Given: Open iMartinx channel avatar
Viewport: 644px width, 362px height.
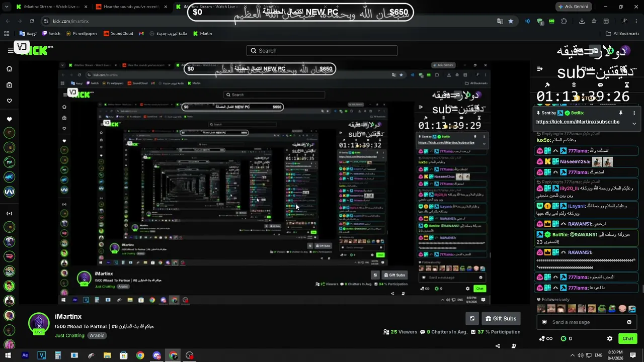Looking at the screenshot, I should coord(39,324).
